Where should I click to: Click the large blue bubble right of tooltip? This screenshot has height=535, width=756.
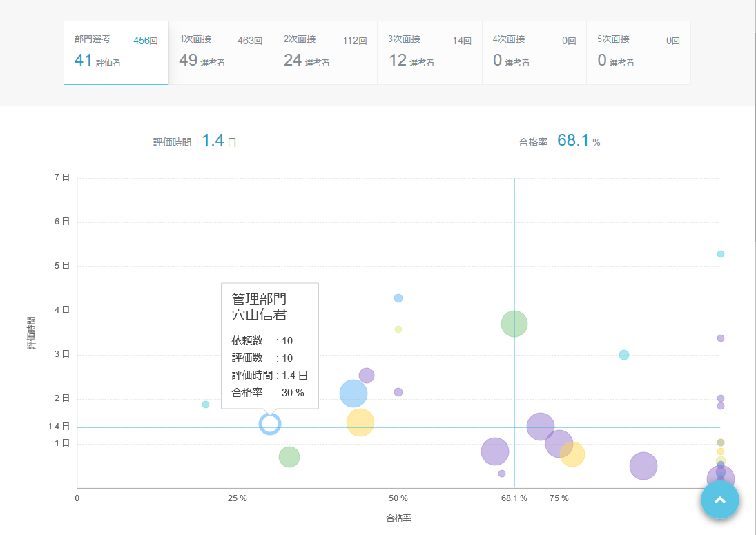click(353, 393)
